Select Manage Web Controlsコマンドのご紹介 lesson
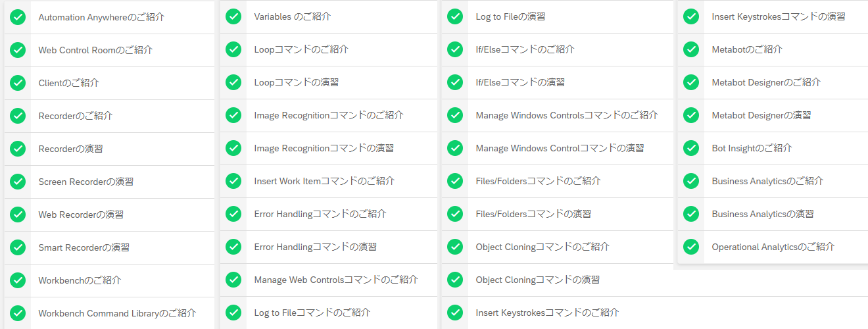Screen dimensions: 868x329 (329, 280)
